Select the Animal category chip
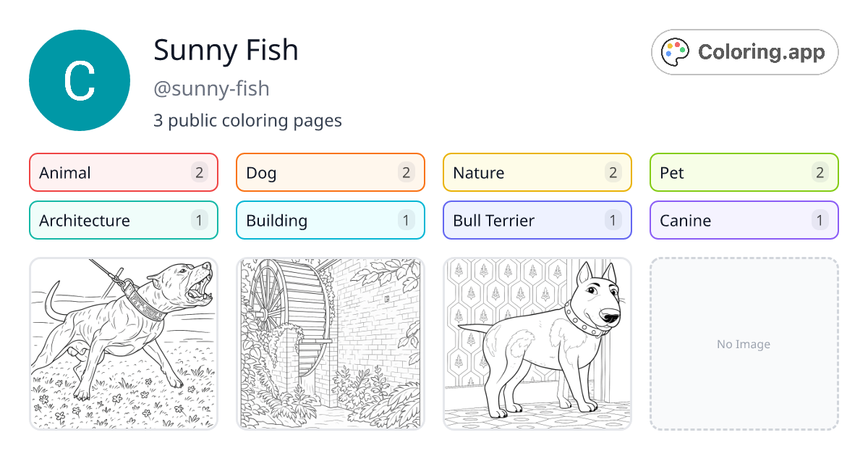 123,172
